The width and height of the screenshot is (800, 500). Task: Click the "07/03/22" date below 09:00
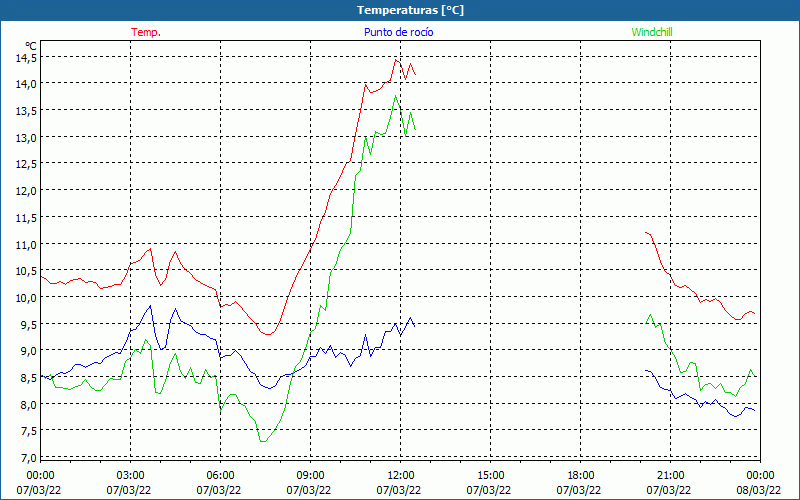point(309,490)
